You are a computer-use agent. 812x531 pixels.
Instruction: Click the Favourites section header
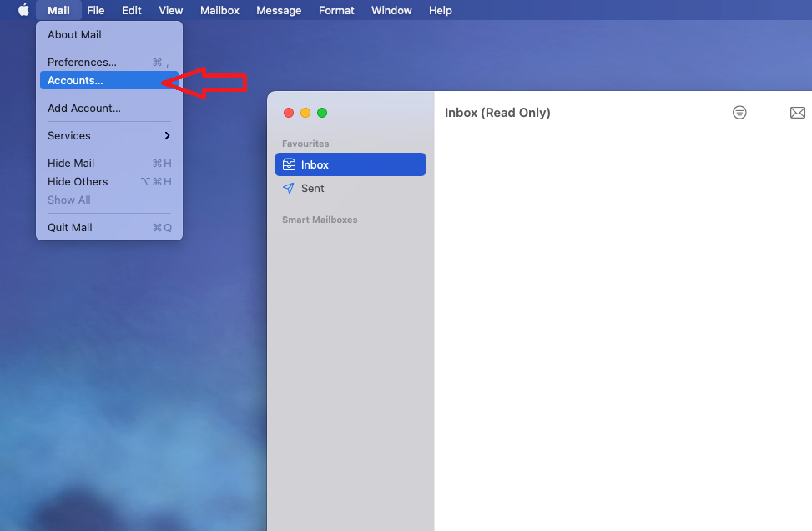tap(305, 144)
